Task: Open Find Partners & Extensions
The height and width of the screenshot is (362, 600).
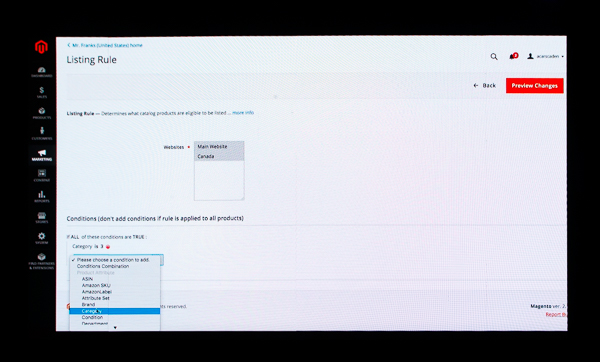Action: click(x=42, y=261)
